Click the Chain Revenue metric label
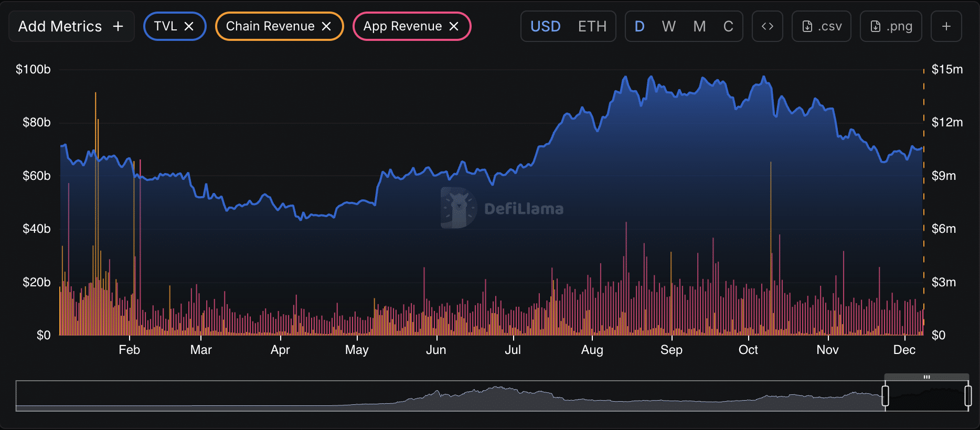The height and width of the screenshot is (430, 980). pyautogui.click(x=270, y=26)
